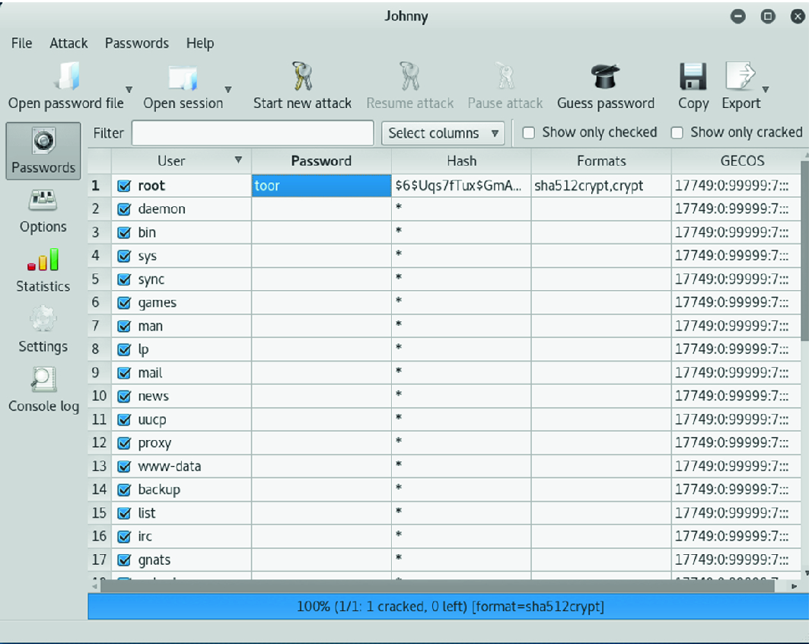Expand the Export dropdown arrow
Screen dimensions: 812x644
coord(766,90)
